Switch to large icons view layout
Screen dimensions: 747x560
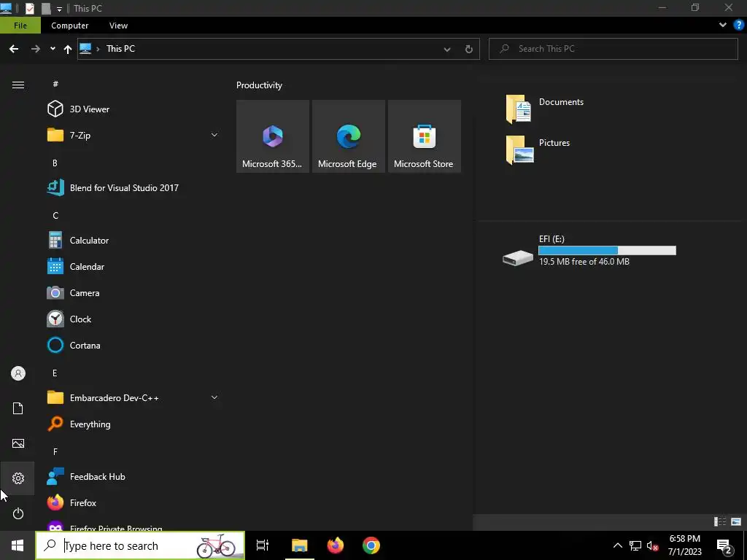click(736, 522)
